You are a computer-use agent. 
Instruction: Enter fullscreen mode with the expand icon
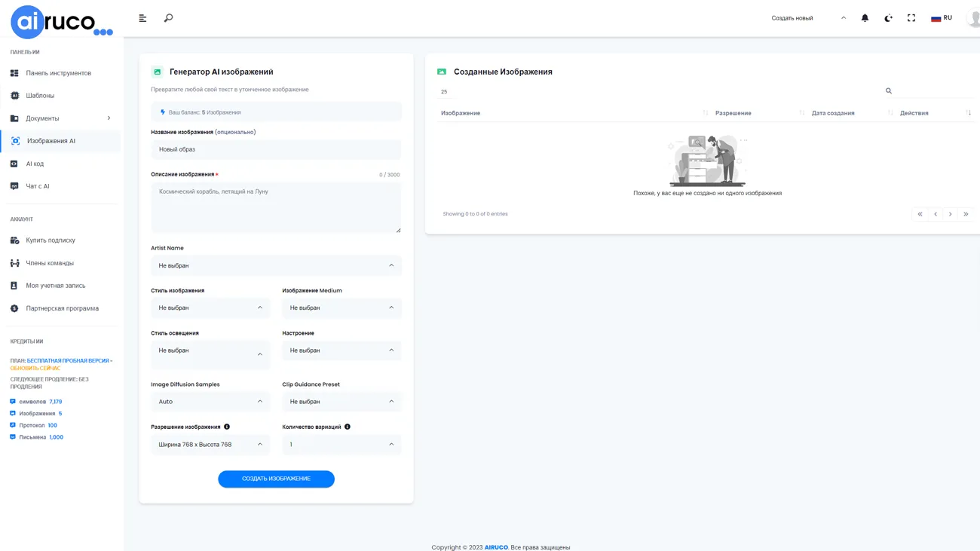tap(911, 18)
